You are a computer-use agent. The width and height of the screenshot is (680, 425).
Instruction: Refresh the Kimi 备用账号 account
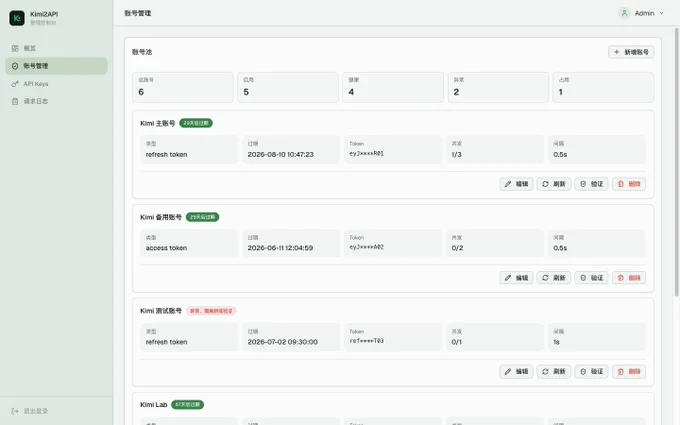pos(554,278)
